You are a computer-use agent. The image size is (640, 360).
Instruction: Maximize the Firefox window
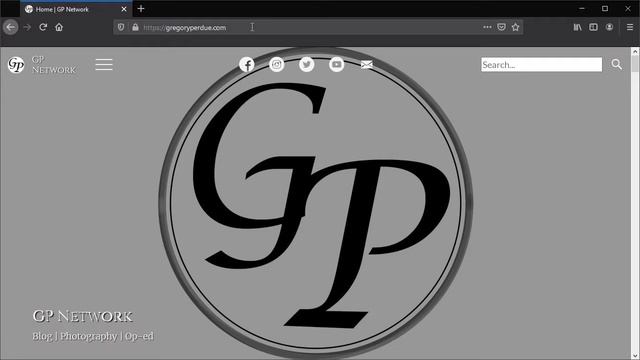605,9
